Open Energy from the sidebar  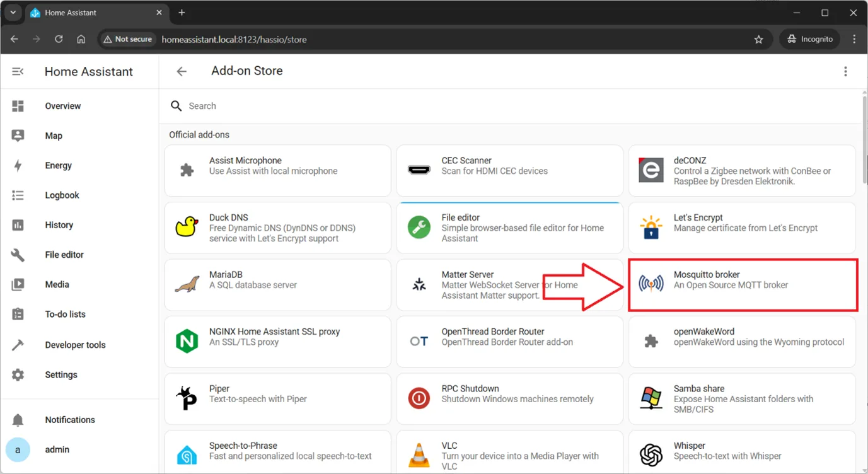pos(59,165)
